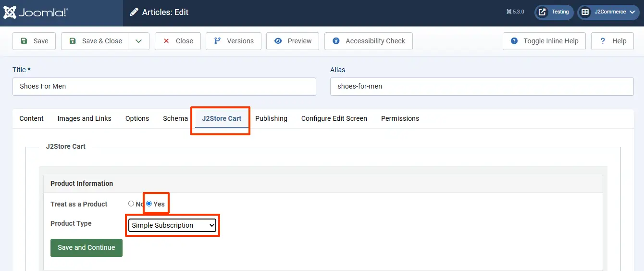
Task: Select No for Treat as a Product
Action: tap(131, 204)
